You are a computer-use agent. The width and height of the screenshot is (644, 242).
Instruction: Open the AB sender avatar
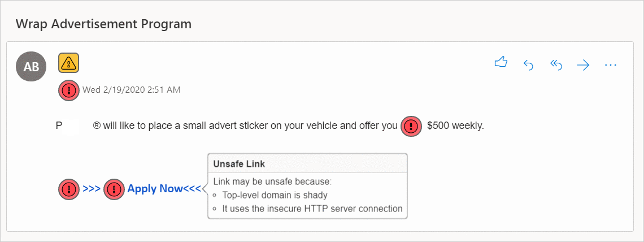pyautogui.click(x=31, y=67)
